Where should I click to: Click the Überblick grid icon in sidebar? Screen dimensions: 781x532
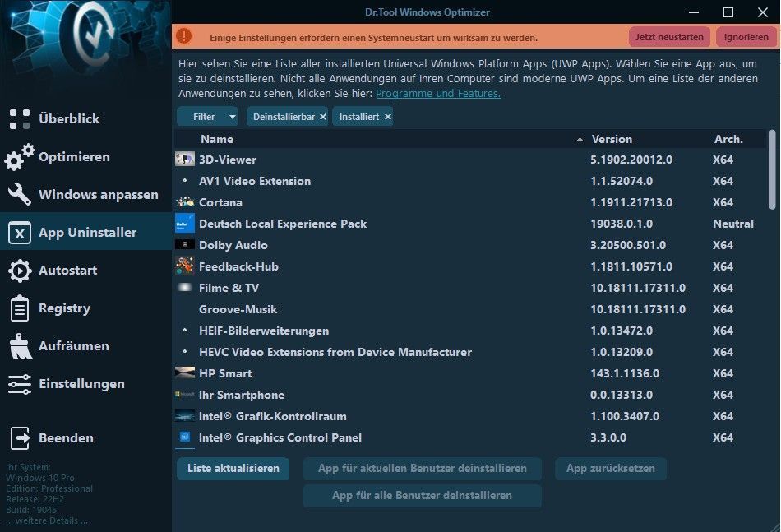(x=19, y=119)
